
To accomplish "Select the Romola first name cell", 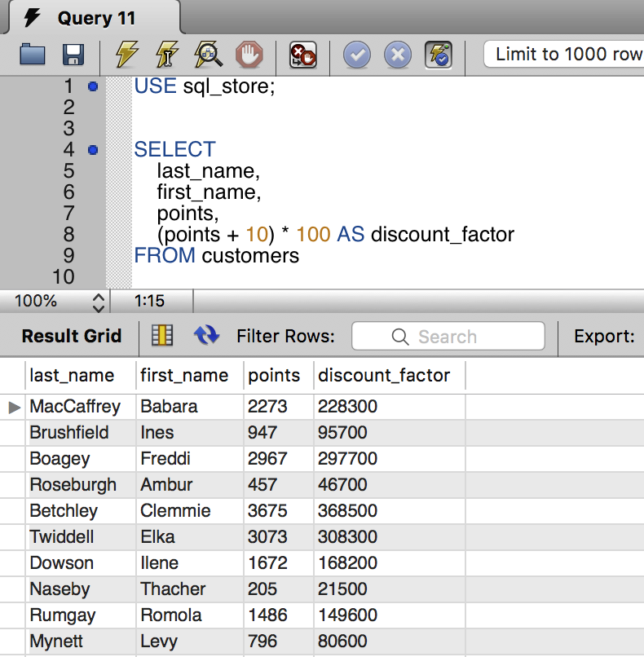I will [190, 615].
